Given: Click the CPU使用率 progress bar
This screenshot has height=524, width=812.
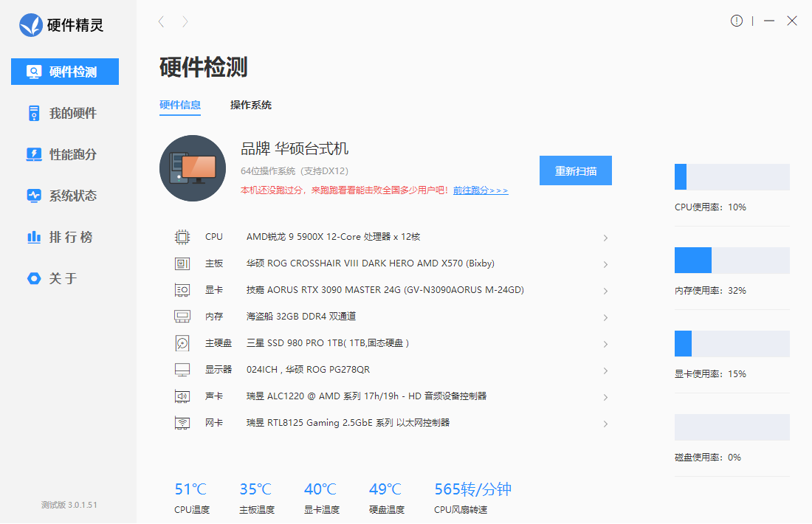Looking at the screenshot, I should coord(732,176).
